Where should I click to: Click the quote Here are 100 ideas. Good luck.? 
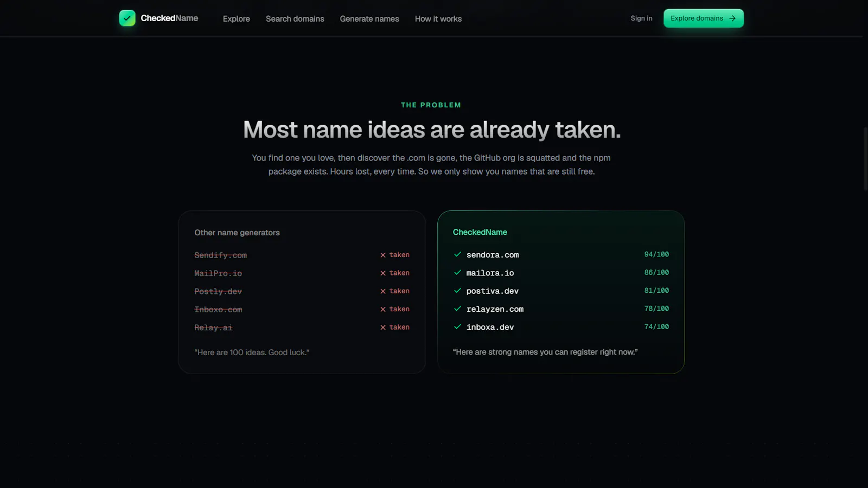coord(252,352)
